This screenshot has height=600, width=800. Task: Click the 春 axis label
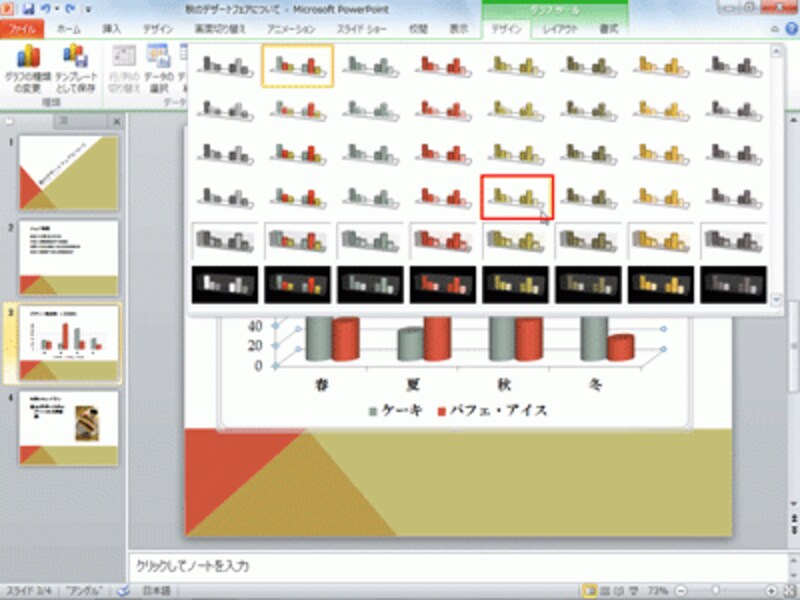click(321, 384)
